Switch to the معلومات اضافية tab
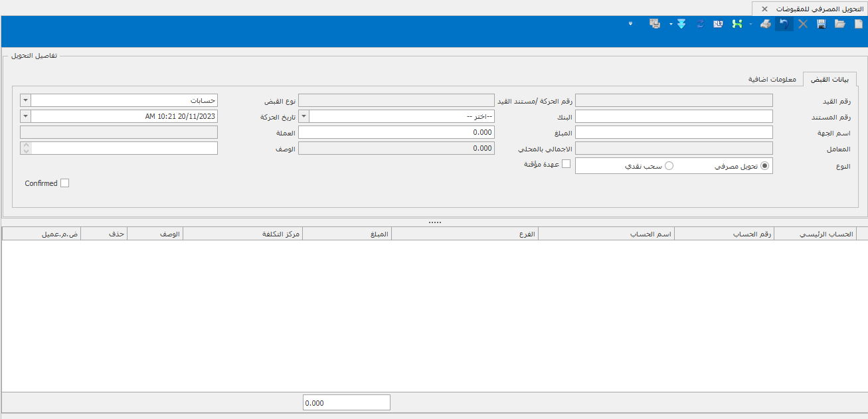Viewport: 868px width, 419px height. tap(772, 79)
